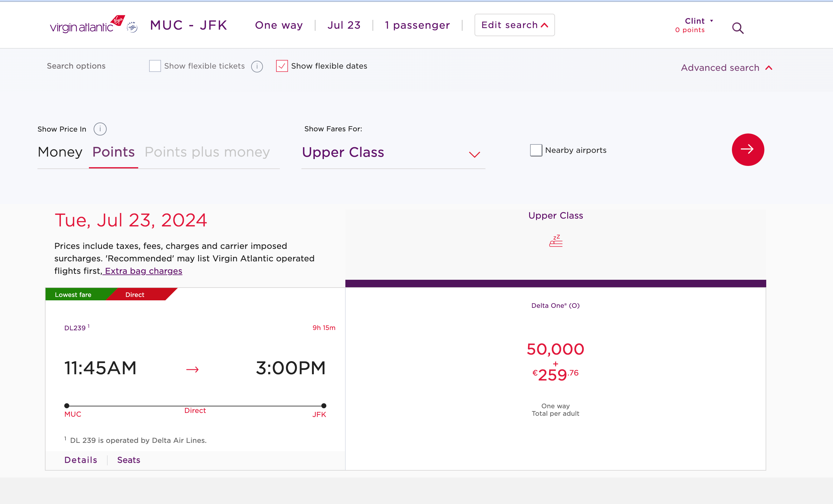This screenshot has height=504, width=833.
Task: Enable the Nearby airports checkbox
Action: click(536, 150)
